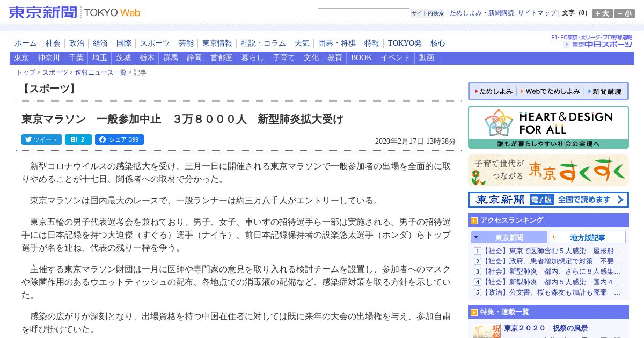Open ためしよみ・新聞購読 header link
The height and width of the screenshot is (338, 644).
pos(482,13)
